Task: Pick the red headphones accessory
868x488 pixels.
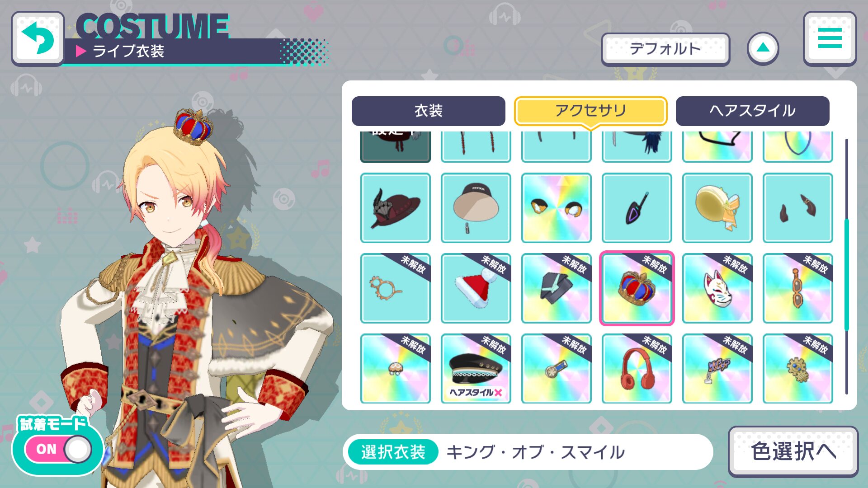Action: (637, 369)
